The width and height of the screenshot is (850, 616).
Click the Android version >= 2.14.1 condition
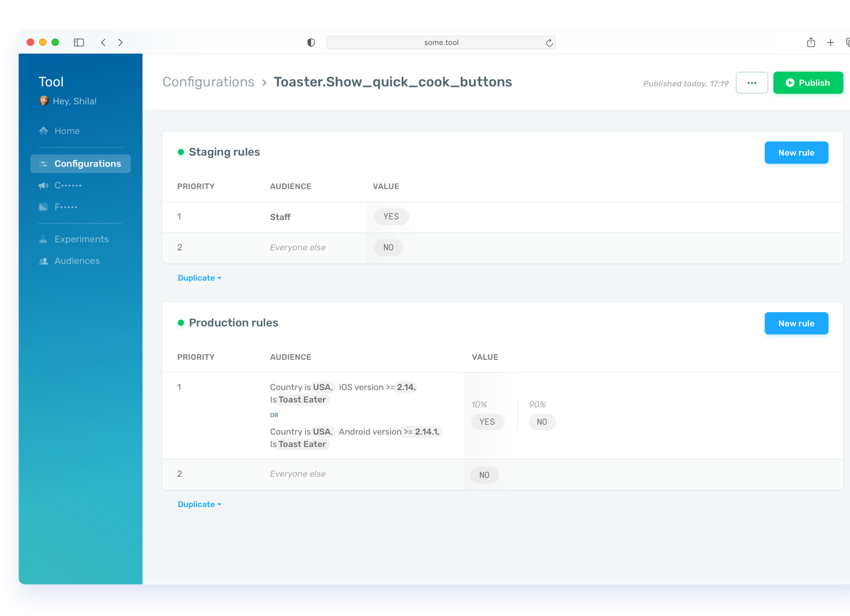[390, 432]
